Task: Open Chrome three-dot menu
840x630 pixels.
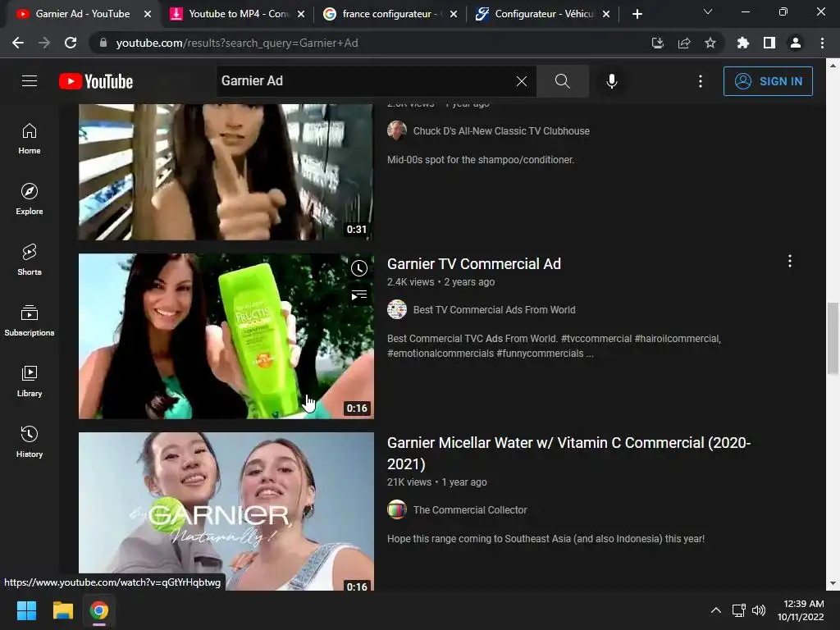Action: (822, 43)
